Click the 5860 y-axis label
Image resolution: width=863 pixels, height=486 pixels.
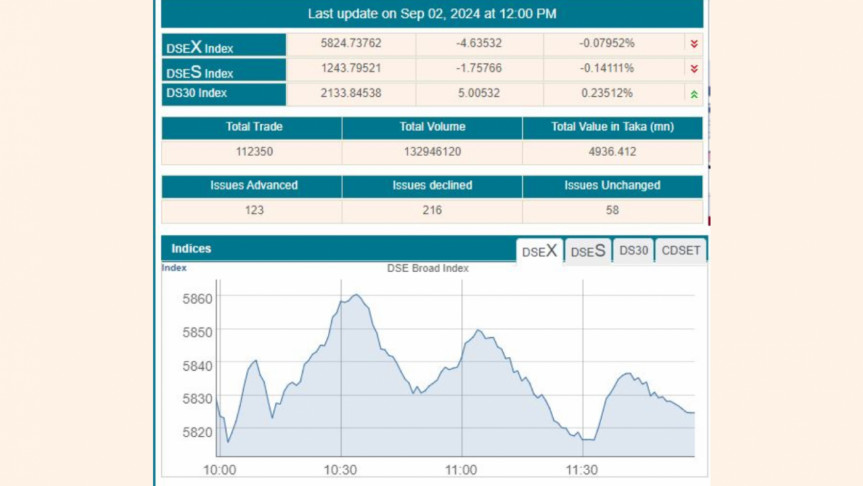coord(197,299)
